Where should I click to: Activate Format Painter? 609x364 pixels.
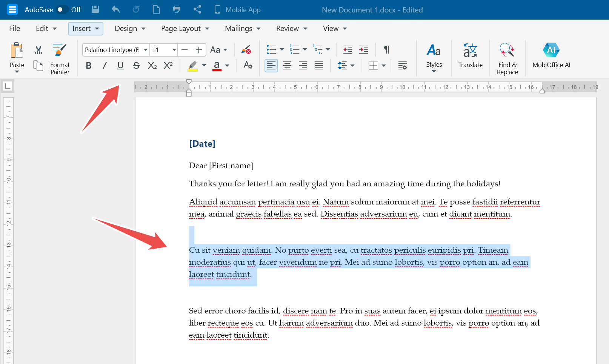tap(60, 59)
